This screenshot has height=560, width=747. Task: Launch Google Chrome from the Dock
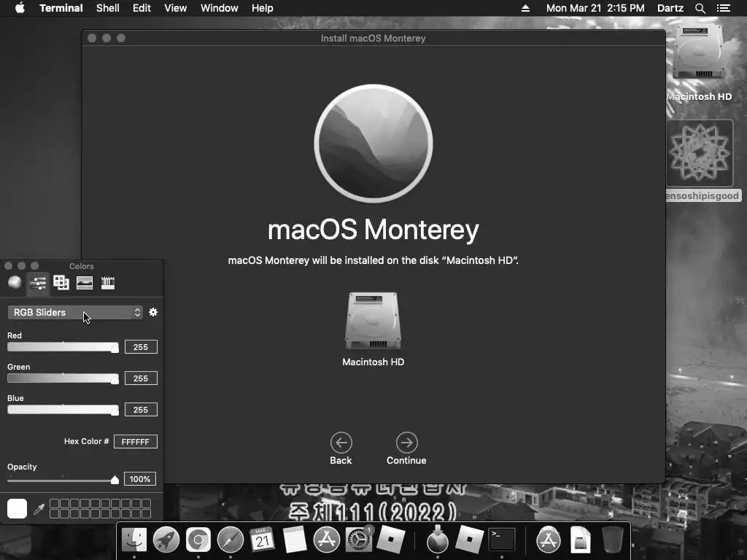(x=198, y=540)
